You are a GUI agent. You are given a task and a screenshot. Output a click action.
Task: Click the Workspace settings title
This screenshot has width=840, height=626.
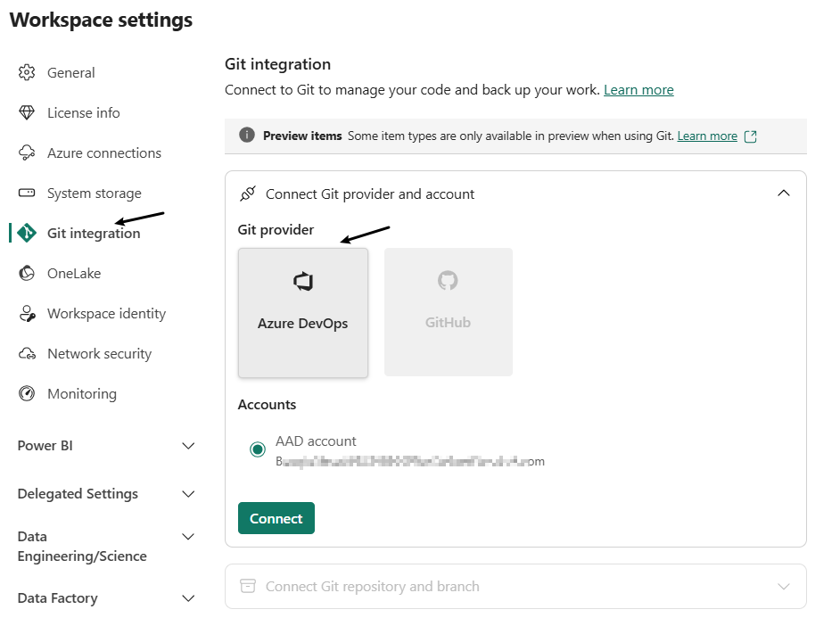tap(101, 20)
